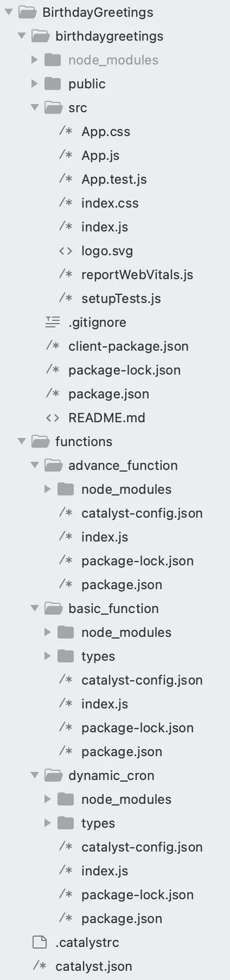Click the .catalystrc blank file icon
230x980 pixels.
point(40,943)
